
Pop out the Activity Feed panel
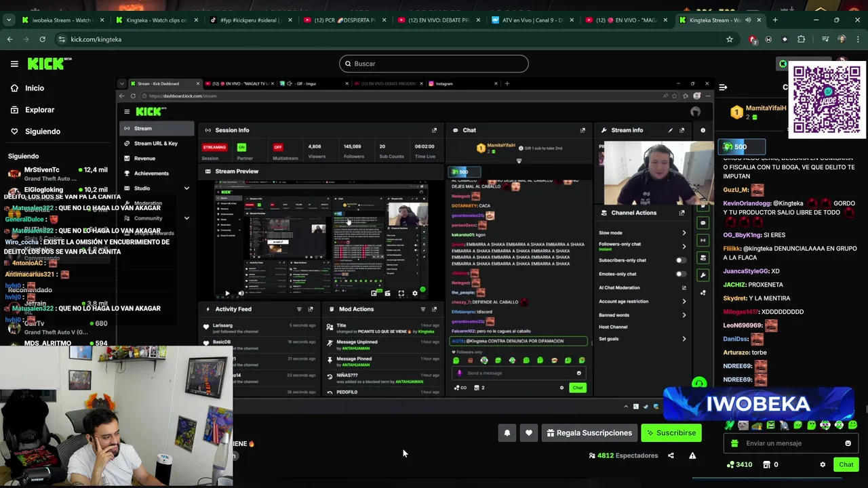point(311,309)
